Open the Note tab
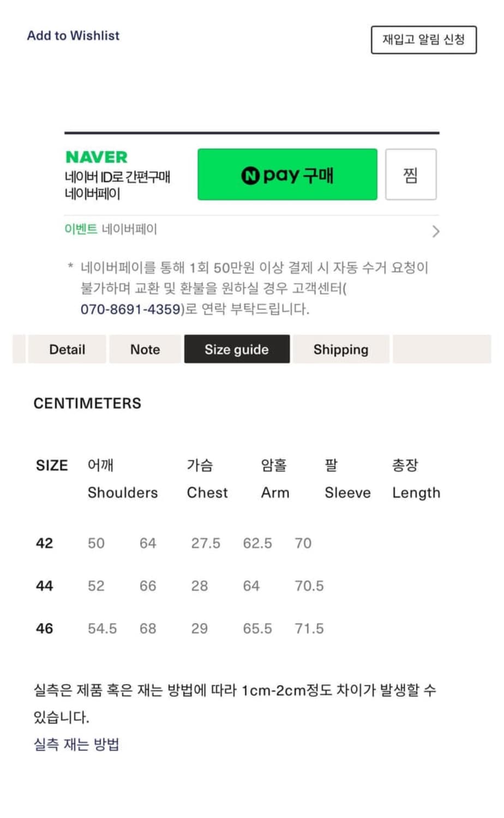 click(145, 350)
